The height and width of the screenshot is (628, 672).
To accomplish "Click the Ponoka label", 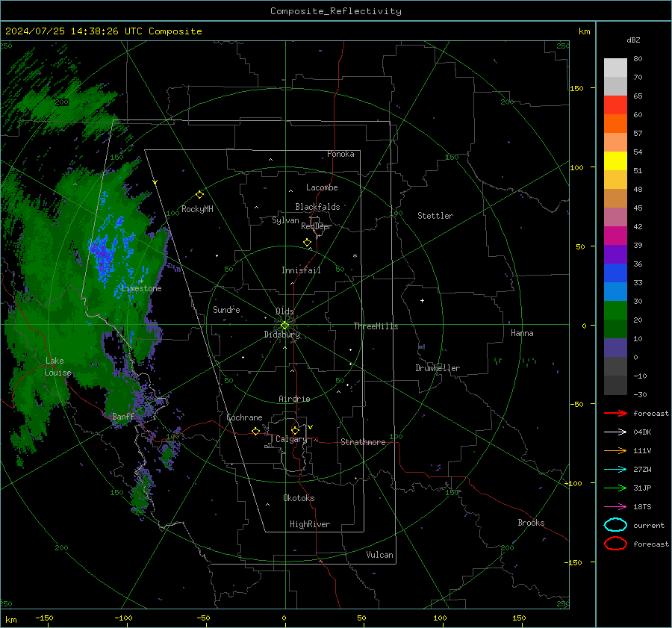I will (x=340, y=155).
